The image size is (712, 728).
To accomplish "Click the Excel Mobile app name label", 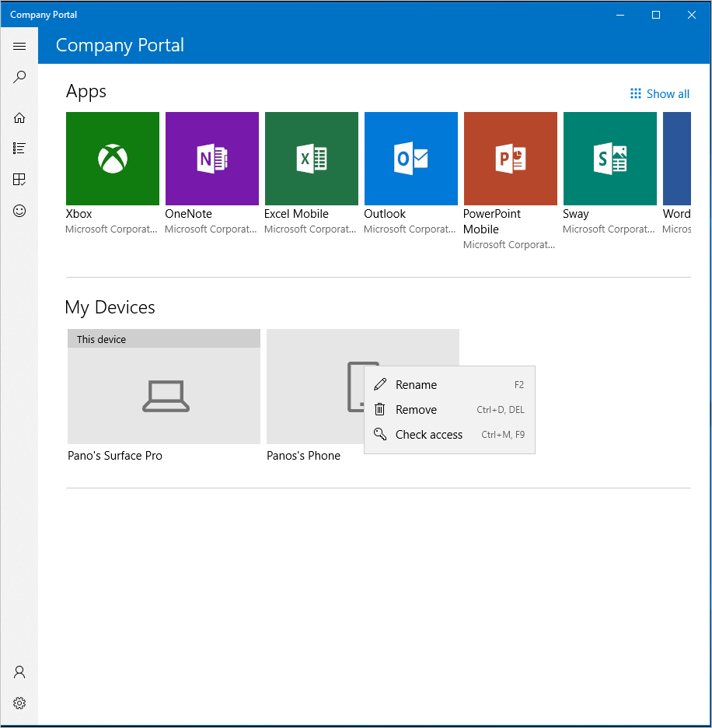I will [296, 214].
